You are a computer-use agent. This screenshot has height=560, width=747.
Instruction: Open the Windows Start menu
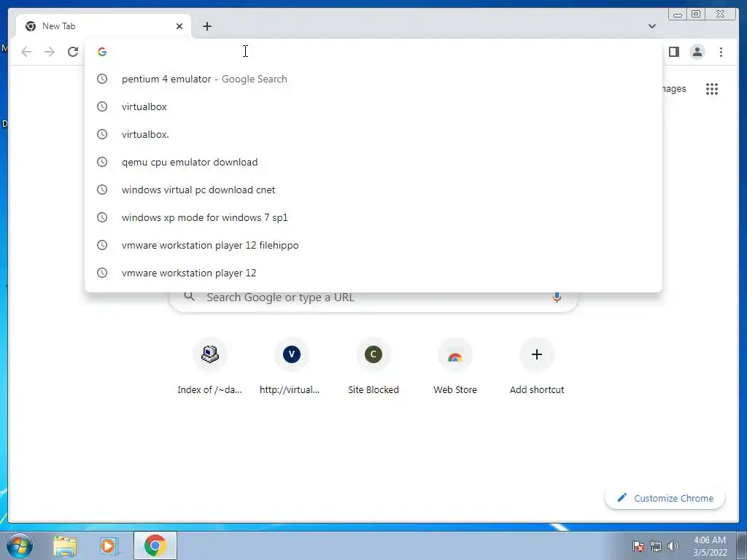(x=20, y=545)
